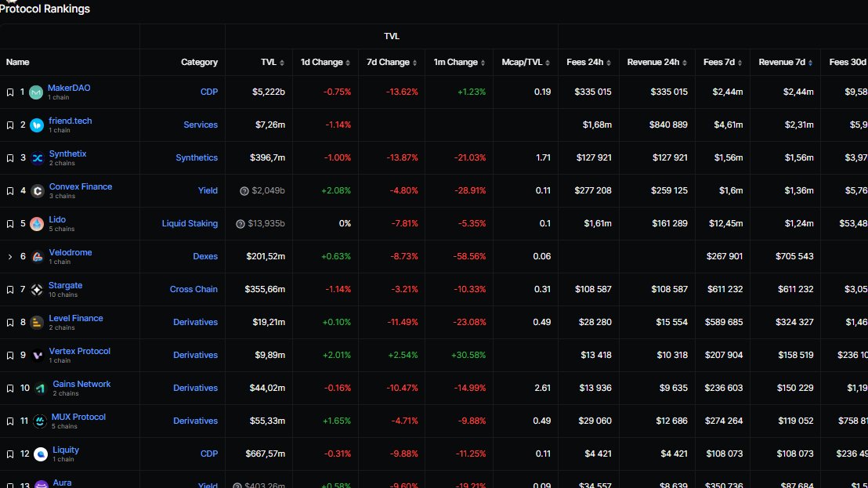Open Derivatives category in Level Finance row
The width and height of the screenshot is (868, 488).
pos(195,322)
